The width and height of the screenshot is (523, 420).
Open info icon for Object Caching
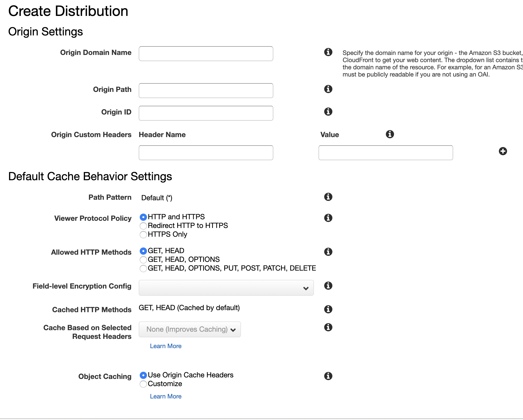[328, 376]
